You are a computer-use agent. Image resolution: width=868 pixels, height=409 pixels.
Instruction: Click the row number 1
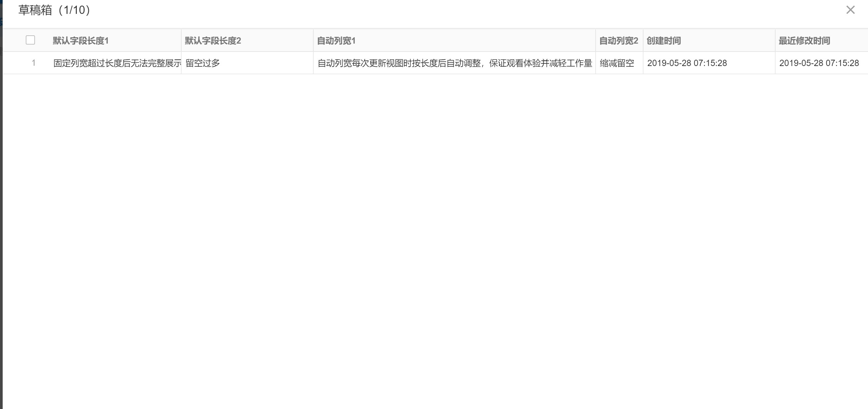[x=34, y=63]
